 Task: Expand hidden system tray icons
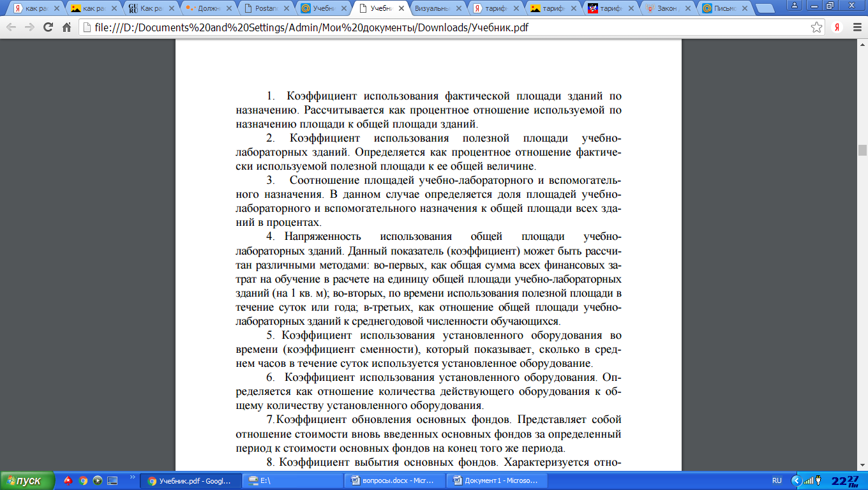(x=795, y=480)
